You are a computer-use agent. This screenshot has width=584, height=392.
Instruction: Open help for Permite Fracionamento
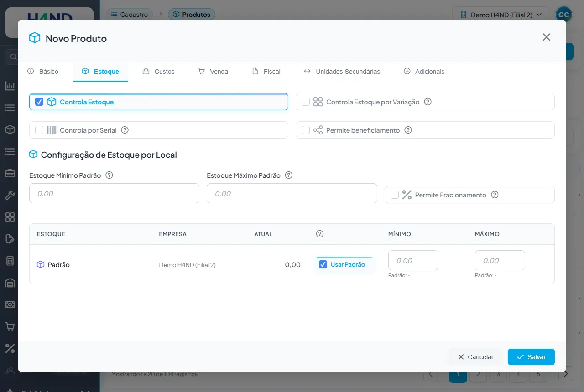pyautogui.click(x=495, y=195)
